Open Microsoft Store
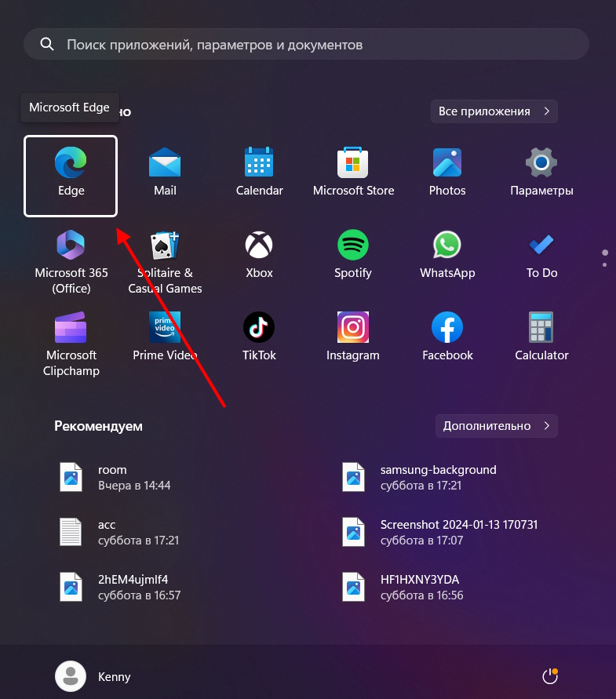The height and width of the screenshot is (699, 616). [x=353, y=172]
